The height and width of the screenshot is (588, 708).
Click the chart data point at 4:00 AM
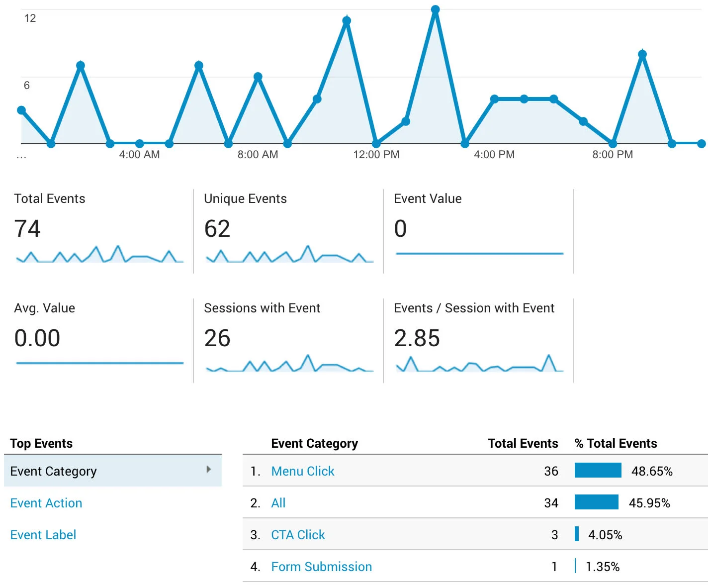pyautogui.click(x=140, y=144)
